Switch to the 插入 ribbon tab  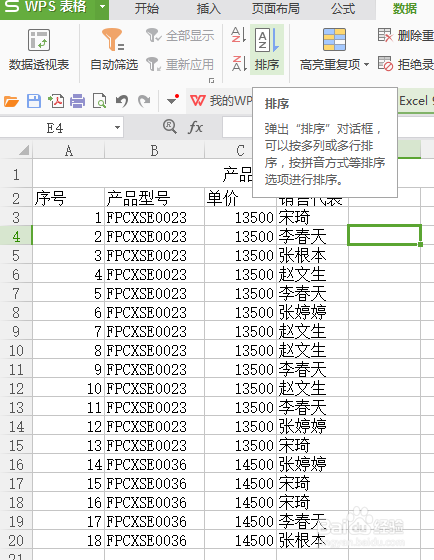tap(209, 9)
